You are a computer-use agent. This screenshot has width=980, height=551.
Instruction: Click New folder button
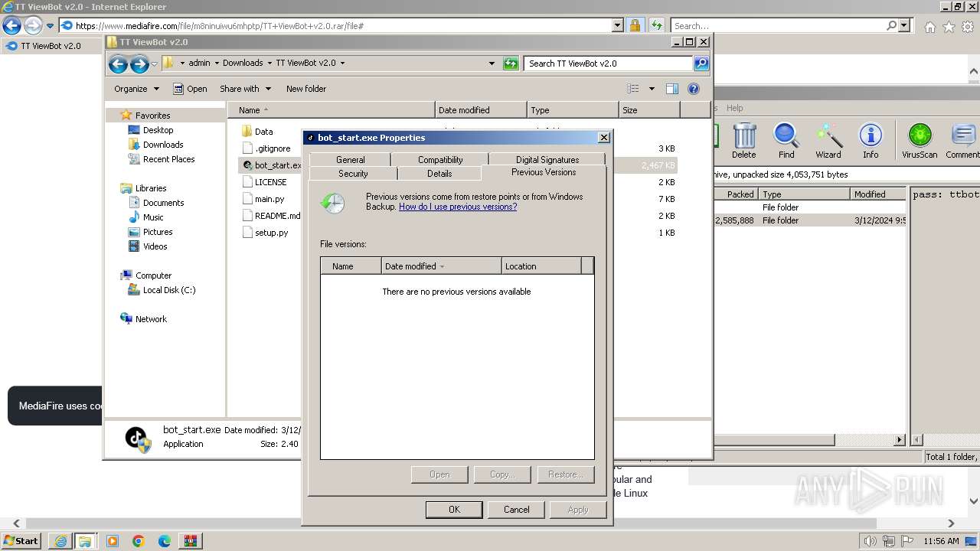(x=306, y=89)
